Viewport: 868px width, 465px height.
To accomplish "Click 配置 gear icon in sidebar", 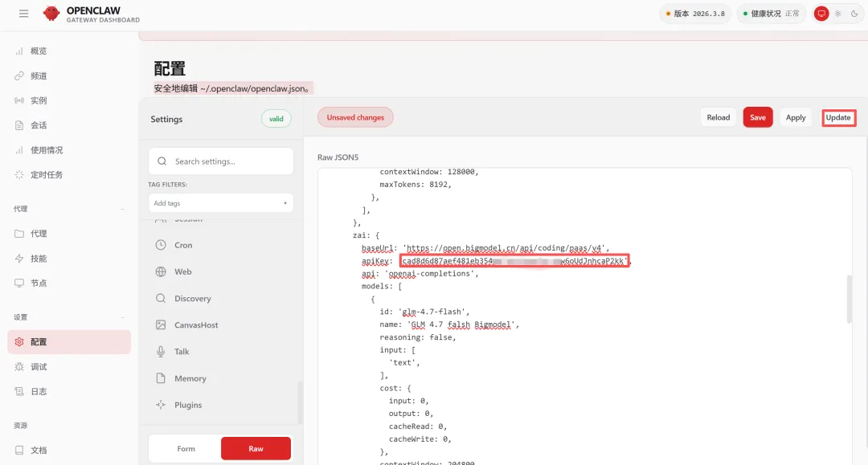I will point(18,341).
